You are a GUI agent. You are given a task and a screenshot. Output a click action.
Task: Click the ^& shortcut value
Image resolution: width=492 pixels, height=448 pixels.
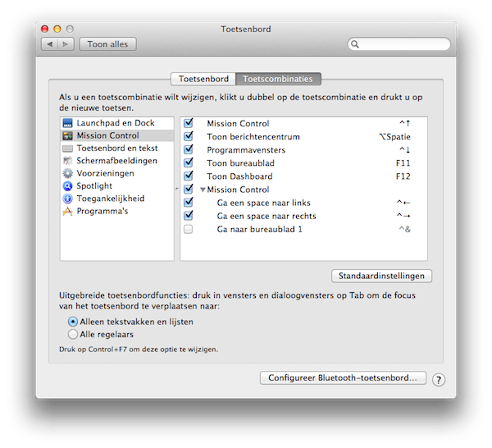coord(405,229)
